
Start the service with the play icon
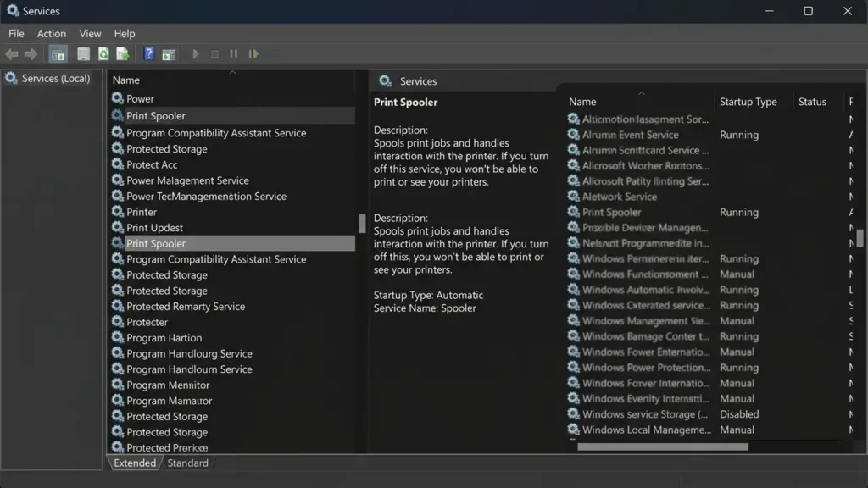[196, 53]
